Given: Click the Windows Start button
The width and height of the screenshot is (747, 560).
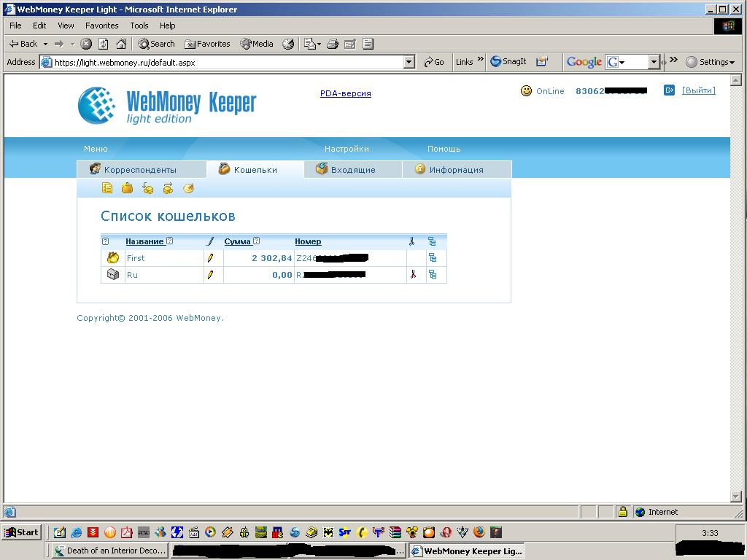Looking at the screenshot, I should [22, 532].
